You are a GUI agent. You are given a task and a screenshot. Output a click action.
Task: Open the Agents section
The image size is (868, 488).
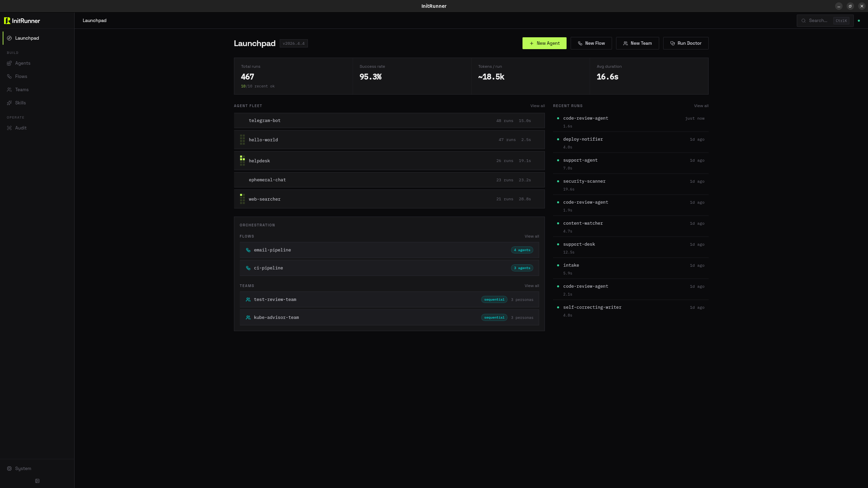coord(37,63)
